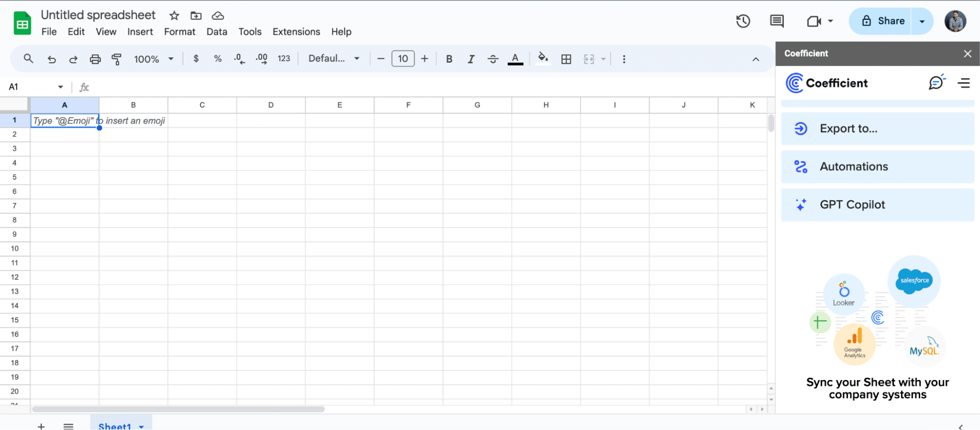Click the undo arrow in toolbar

point(51,59)
